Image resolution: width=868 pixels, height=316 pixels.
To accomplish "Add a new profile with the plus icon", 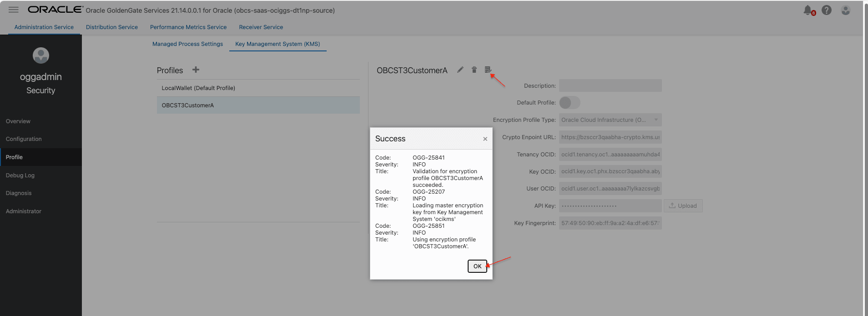I will pos(196,70).
